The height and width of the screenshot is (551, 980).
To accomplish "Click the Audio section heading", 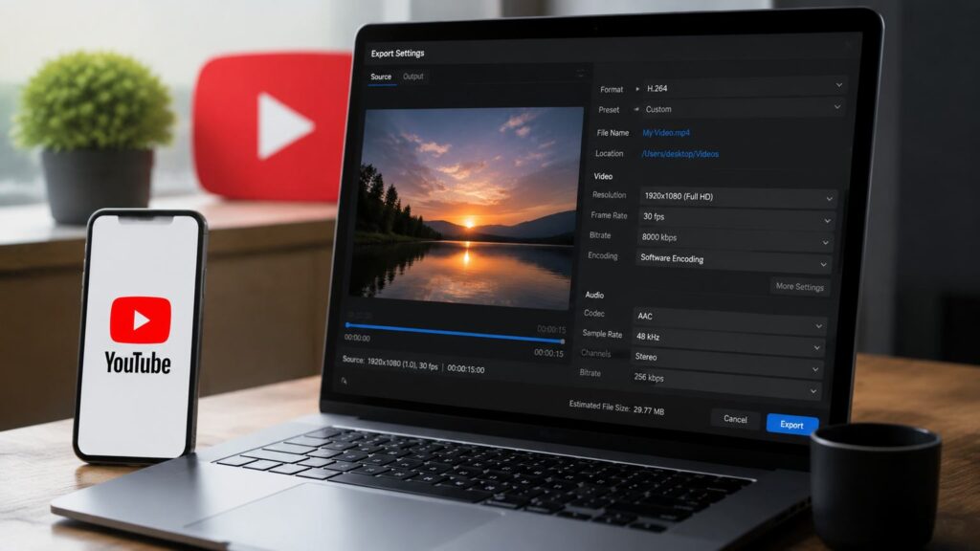I will [594, 295].
